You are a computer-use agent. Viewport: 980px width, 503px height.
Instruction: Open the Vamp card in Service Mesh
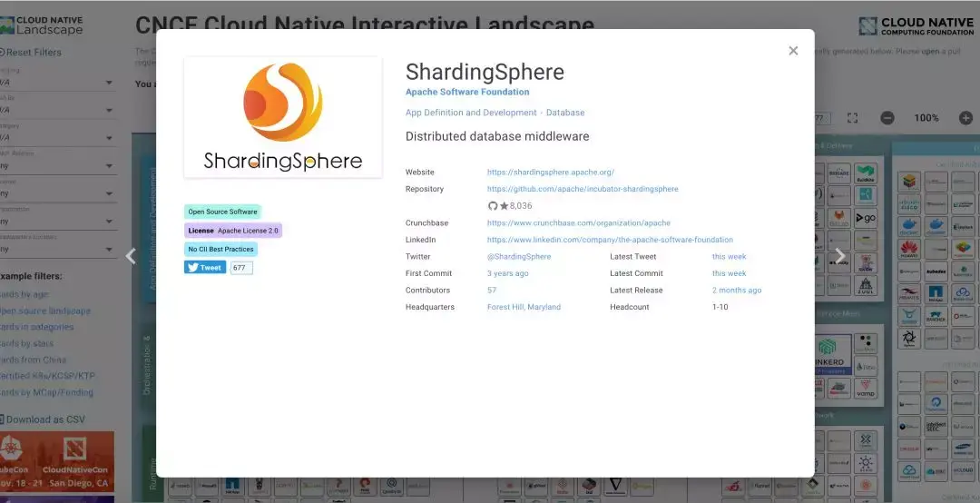(866, 389)
